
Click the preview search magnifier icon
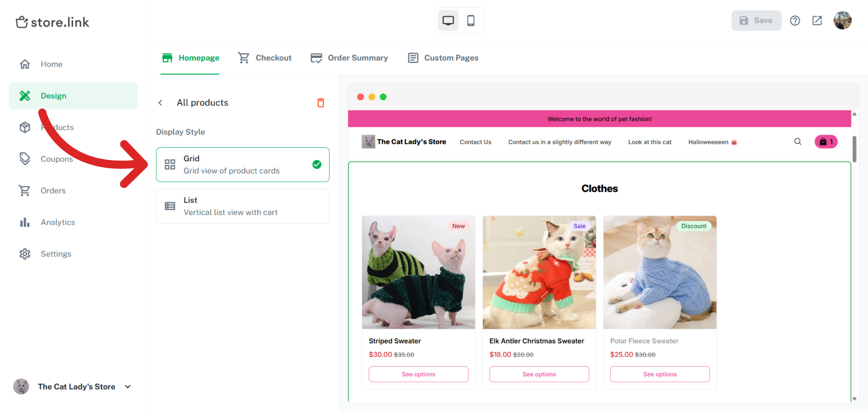tap(797, 142)
